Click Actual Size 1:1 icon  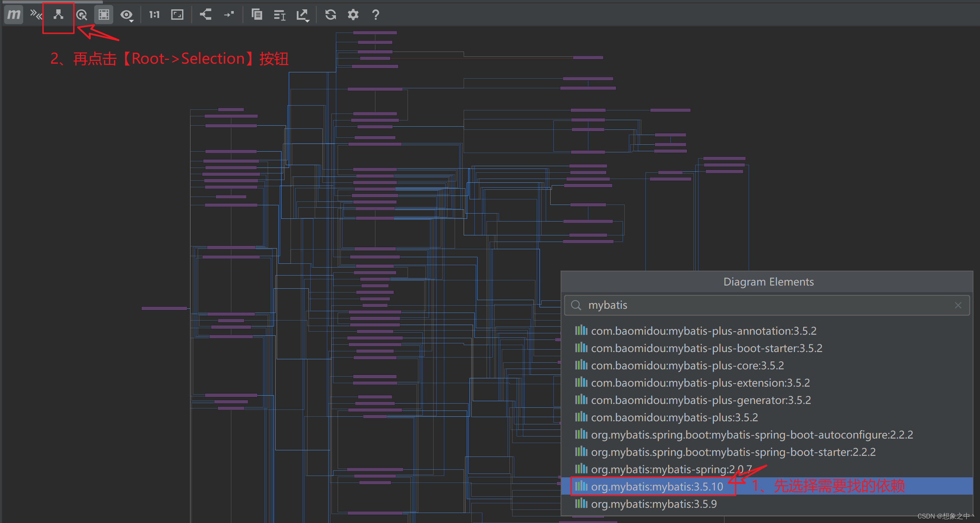(154, 15)
